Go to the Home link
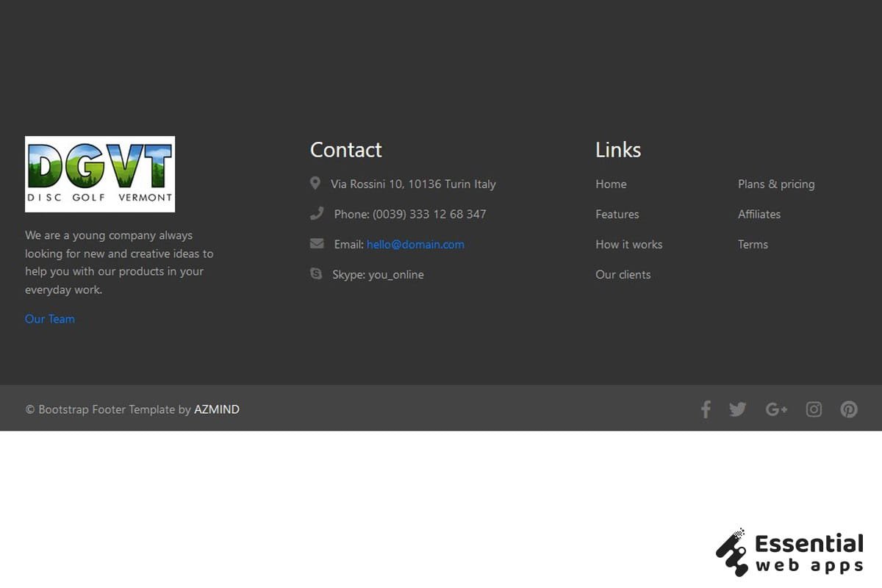 click(x=611, y=184)
